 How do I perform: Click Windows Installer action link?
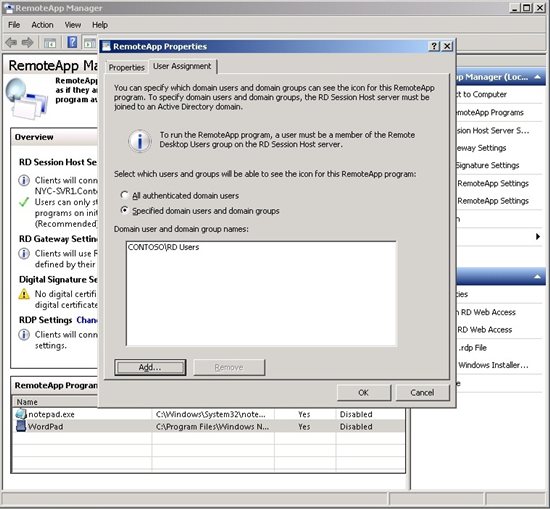493,365
